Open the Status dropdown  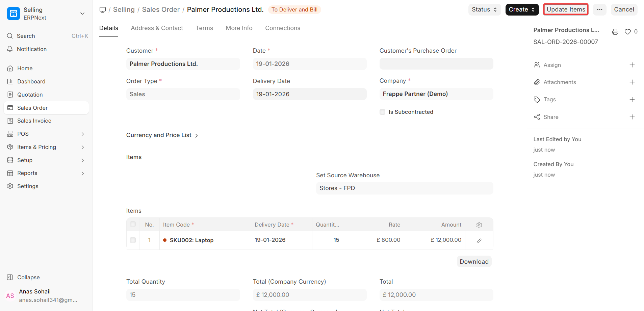(484, 9)
